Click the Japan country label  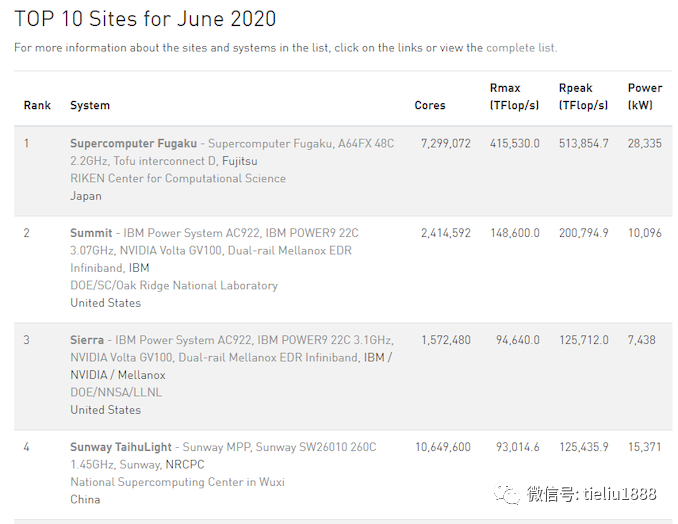pyautogui.click(x=86, y=196)
